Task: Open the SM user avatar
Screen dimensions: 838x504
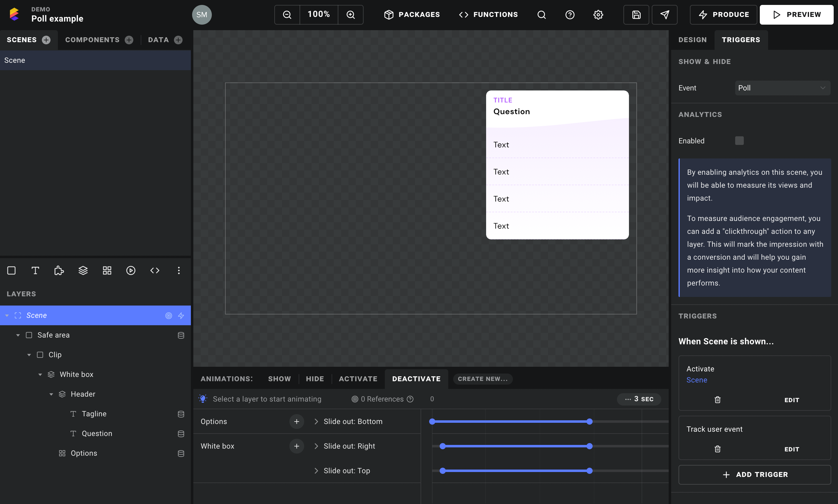Action: pos(202,14)
